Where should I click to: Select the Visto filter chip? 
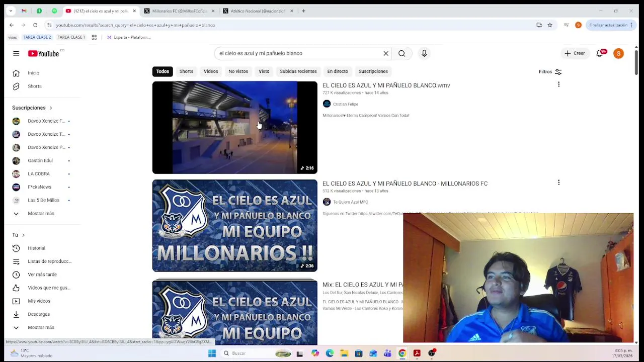click(264, 71)
